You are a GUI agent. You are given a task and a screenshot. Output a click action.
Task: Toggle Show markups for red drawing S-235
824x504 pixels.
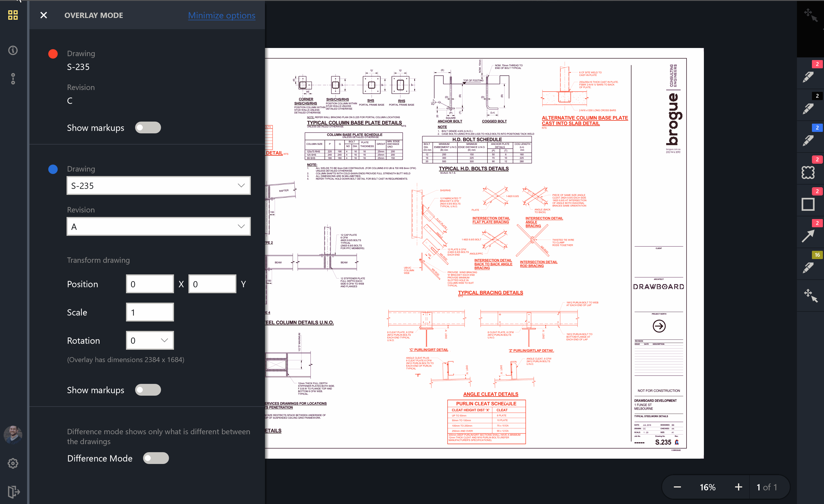(x=148, y=128)
